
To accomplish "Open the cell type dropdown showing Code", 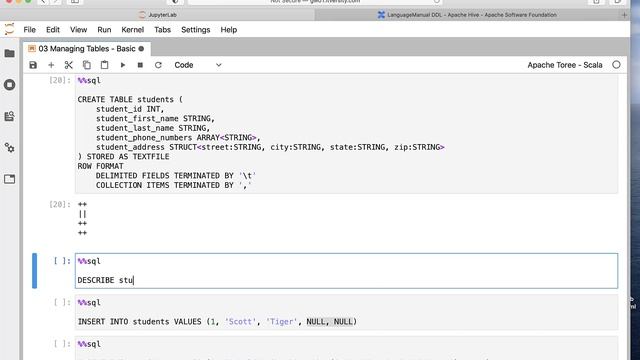I will point(198,65).
